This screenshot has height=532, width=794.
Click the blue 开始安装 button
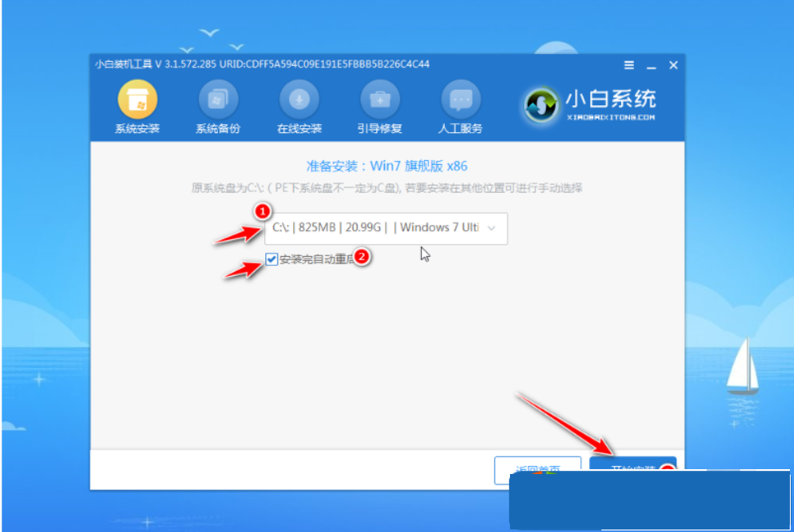coord(633,463)
